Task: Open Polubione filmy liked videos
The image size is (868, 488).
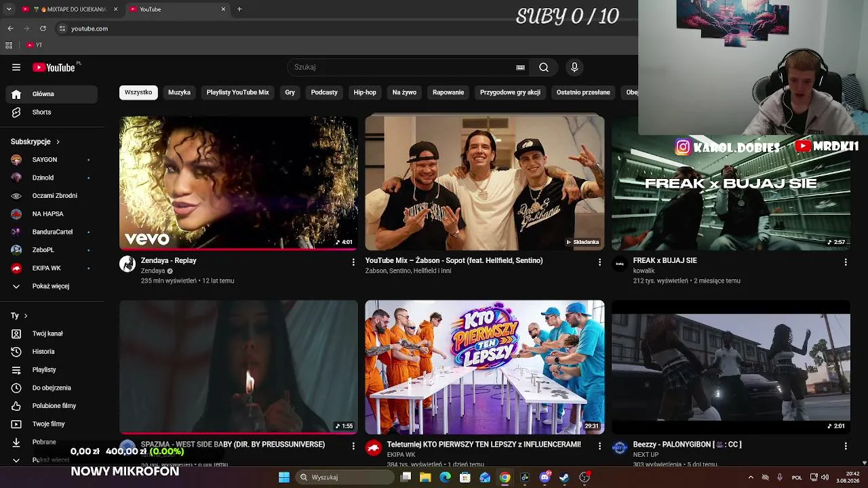Action: pyautogui.click(x=52, y=406)
